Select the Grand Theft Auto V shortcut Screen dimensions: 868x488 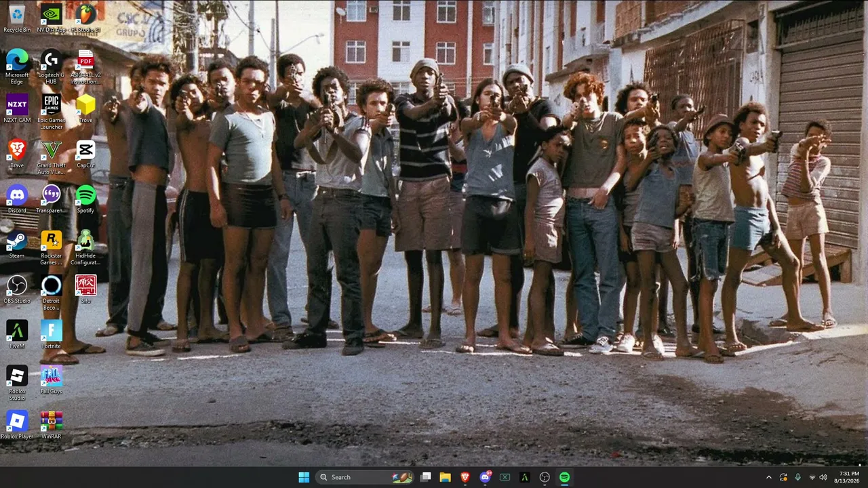coord(52,157)
